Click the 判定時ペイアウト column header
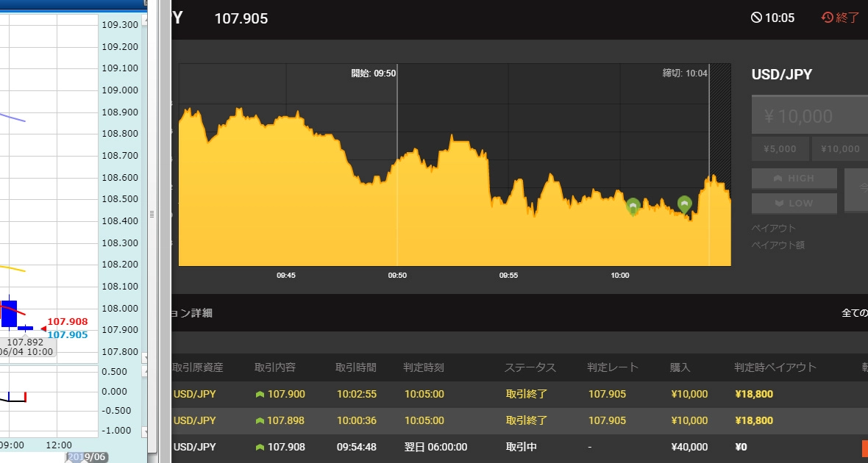This screenshot has height=463, width=868. (775, 367)
